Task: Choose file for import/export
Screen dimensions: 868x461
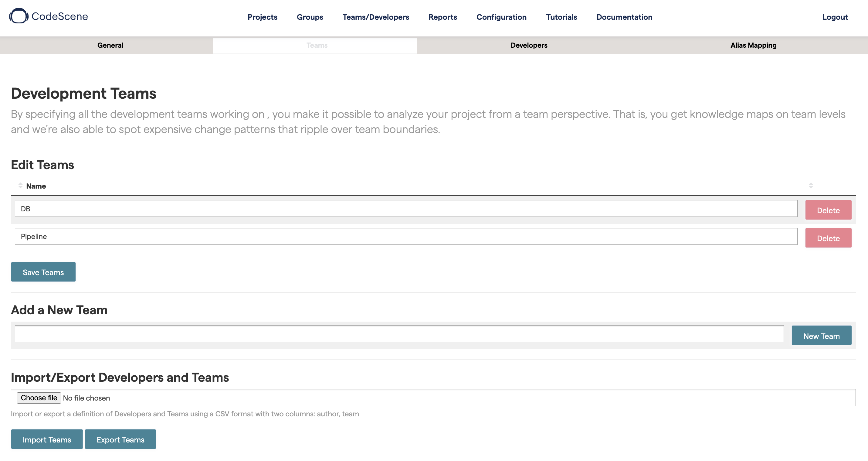Action: pos(38,397)
